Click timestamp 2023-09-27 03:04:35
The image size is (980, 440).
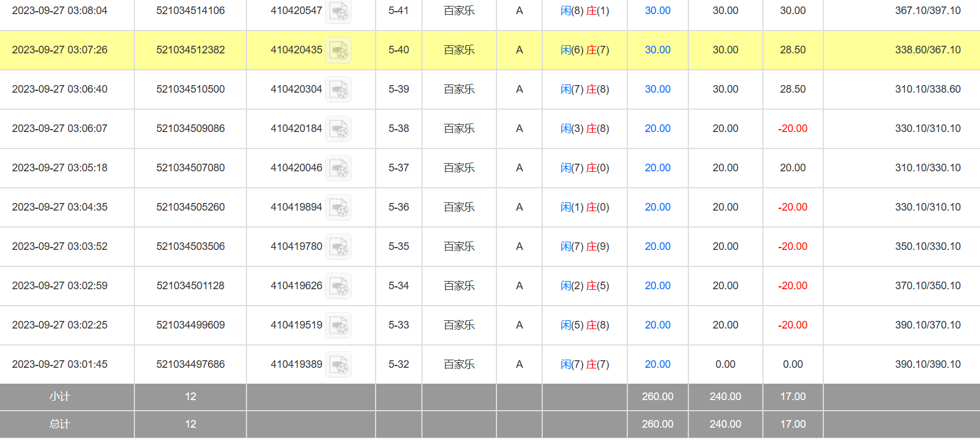tap(60, 207)
